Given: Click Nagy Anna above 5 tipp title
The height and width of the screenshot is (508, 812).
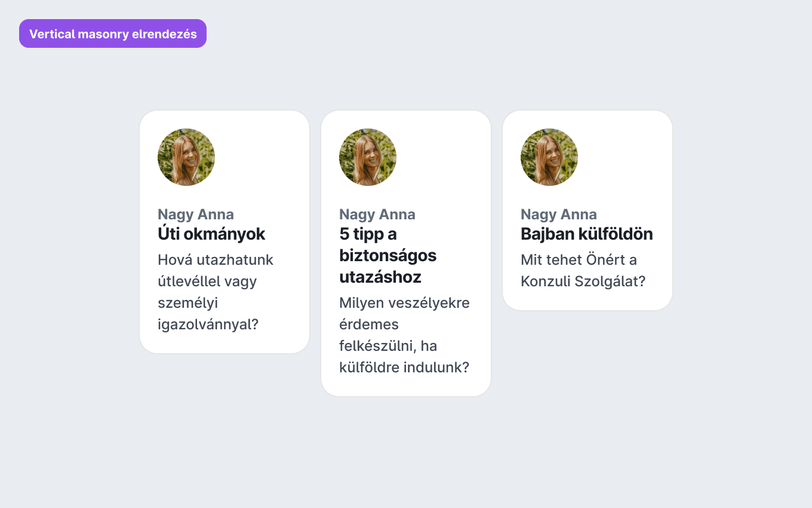Looking at the screenshot, I should click(x=377, y=215).
